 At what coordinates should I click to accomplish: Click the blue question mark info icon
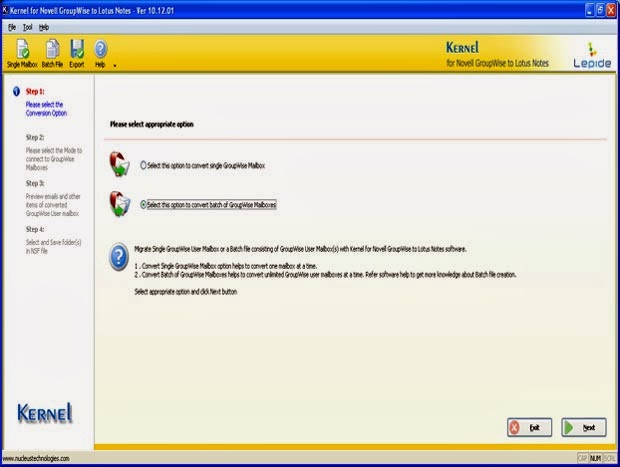click(119, 257)
